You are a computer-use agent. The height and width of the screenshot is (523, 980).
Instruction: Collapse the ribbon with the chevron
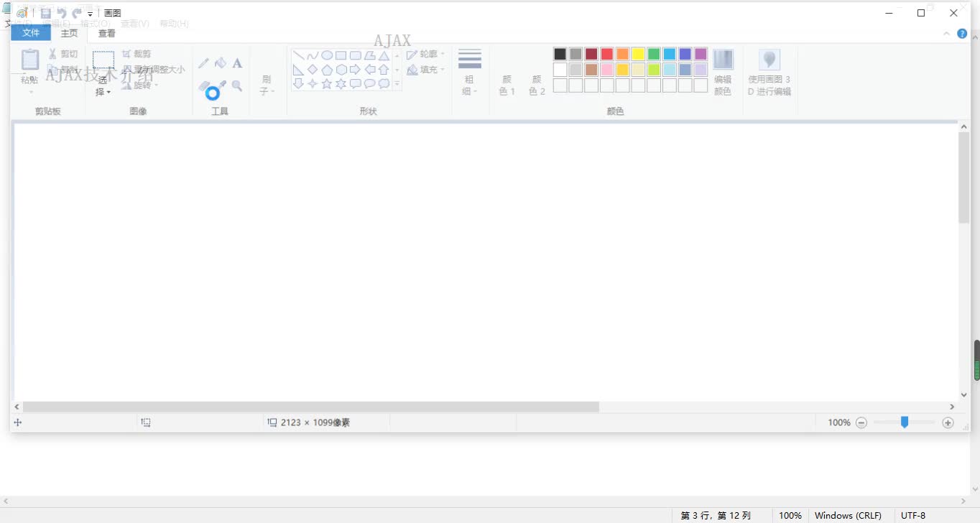coord(947,34)
